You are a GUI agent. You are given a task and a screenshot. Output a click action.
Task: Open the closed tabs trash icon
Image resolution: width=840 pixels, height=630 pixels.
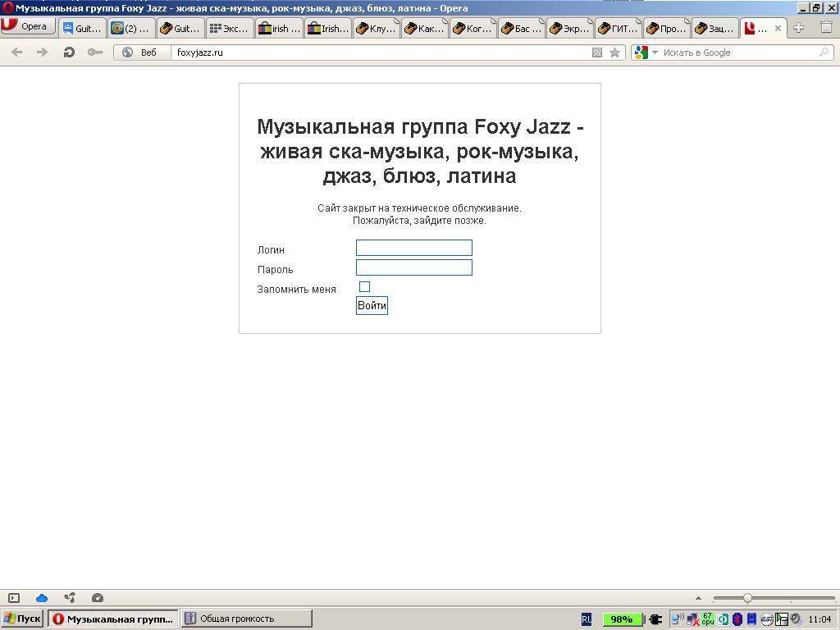pos(826,28)
